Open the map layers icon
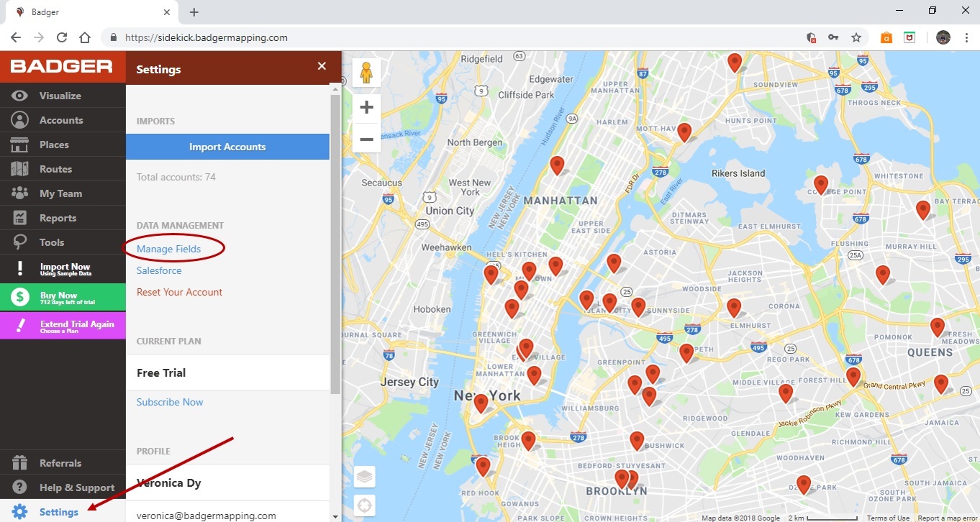This screenshot has height=522, width=980. 365,477
